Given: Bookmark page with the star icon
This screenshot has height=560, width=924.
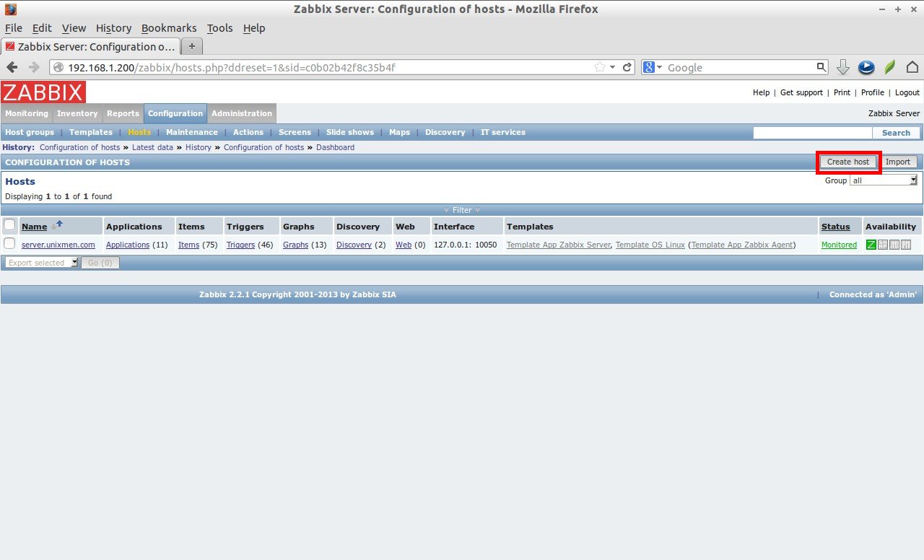Looking at the screenshot, I should coord(600,67).
